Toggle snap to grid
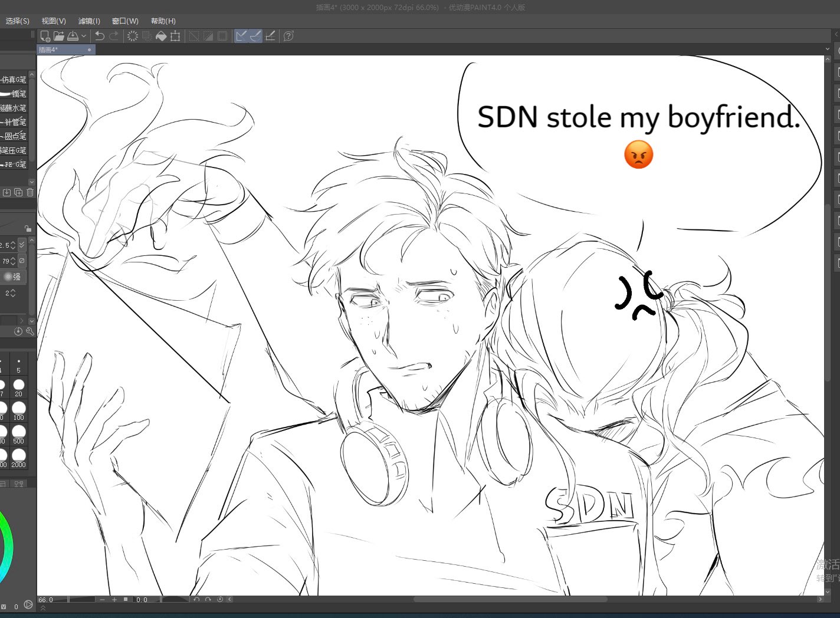The width and height of the screenshot is (840, 618). pos(270,36)
